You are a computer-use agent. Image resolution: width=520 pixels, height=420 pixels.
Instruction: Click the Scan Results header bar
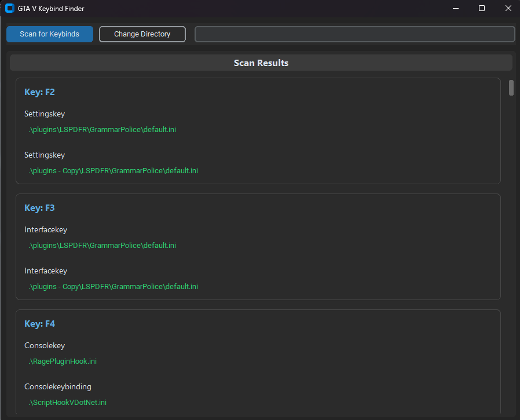click(261, 63)
